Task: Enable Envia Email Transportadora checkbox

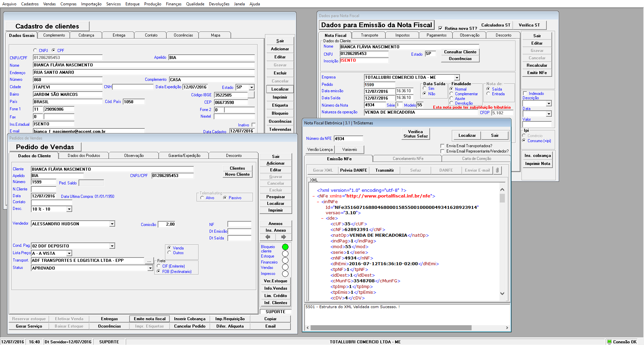Action: 442,146
